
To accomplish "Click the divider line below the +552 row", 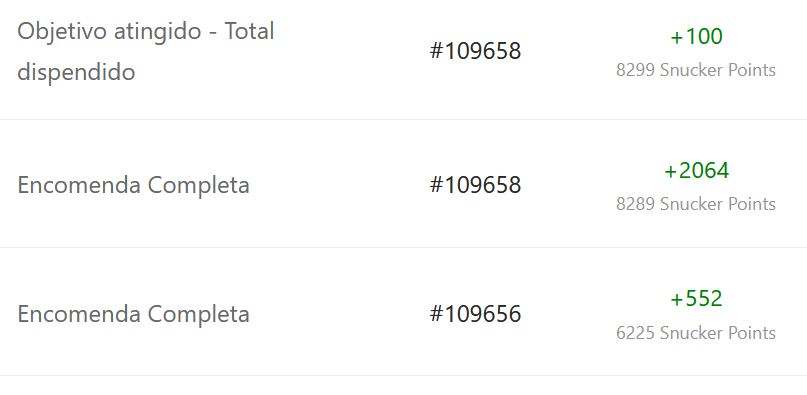I will [404, 375].
